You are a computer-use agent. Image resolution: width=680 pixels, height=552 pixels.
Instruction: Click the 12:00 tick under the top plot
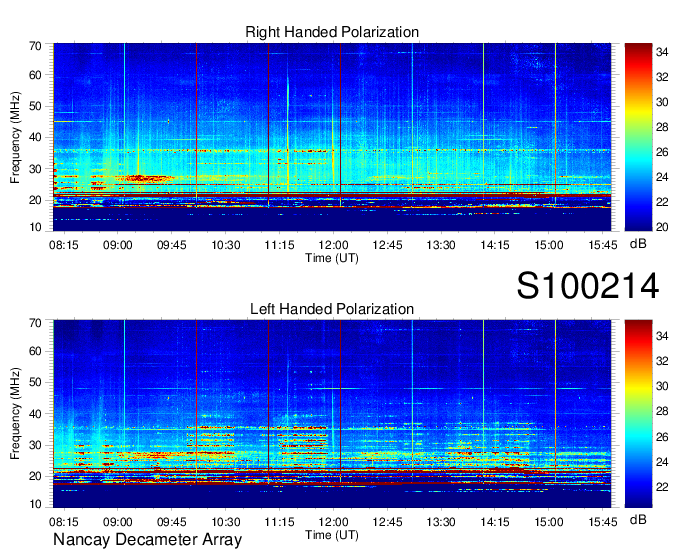333,245
